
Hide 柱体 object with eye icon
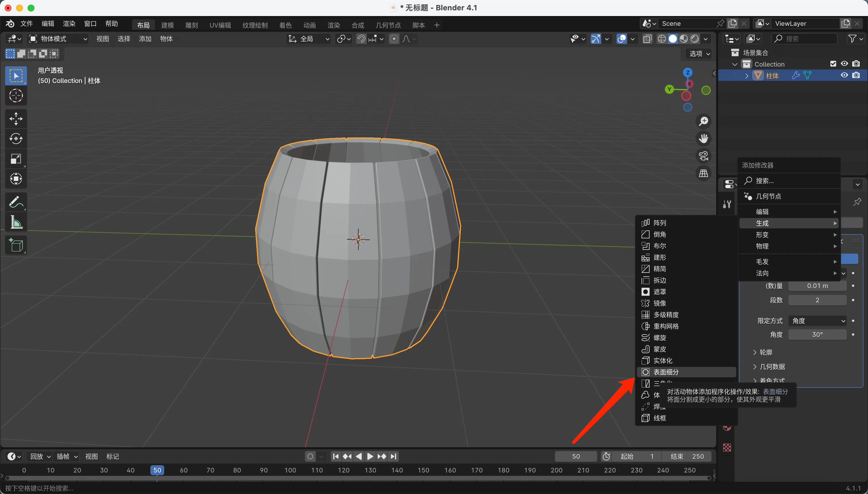pyautogui.click(x=844, y=75)
